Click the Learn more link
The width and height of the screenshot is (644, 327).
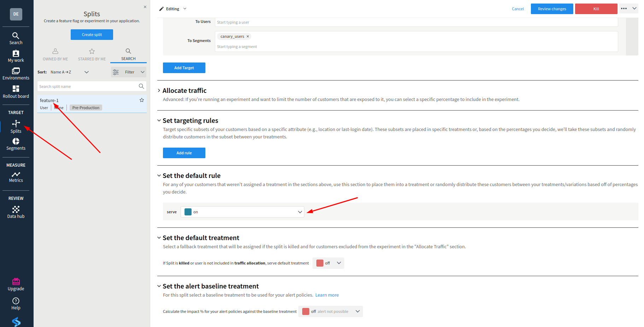pyautogui.click(x=327, y=295)
